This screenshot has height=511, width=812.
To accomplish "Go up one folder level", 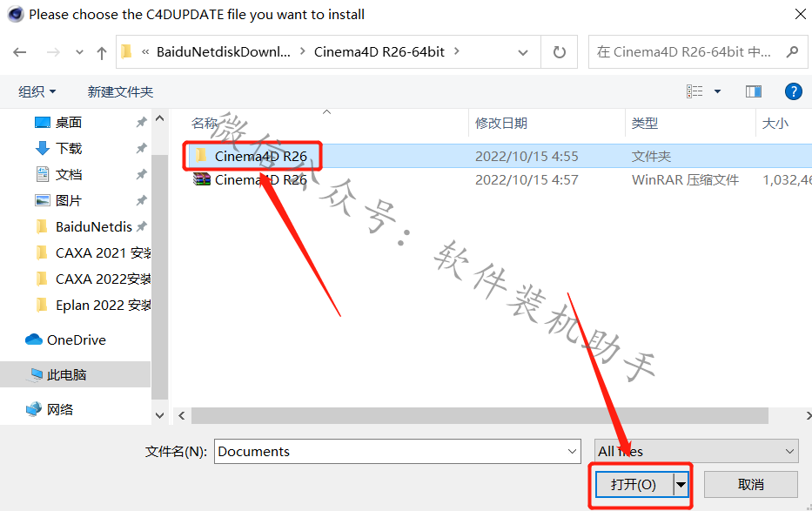I will click(x=102, y=52).
